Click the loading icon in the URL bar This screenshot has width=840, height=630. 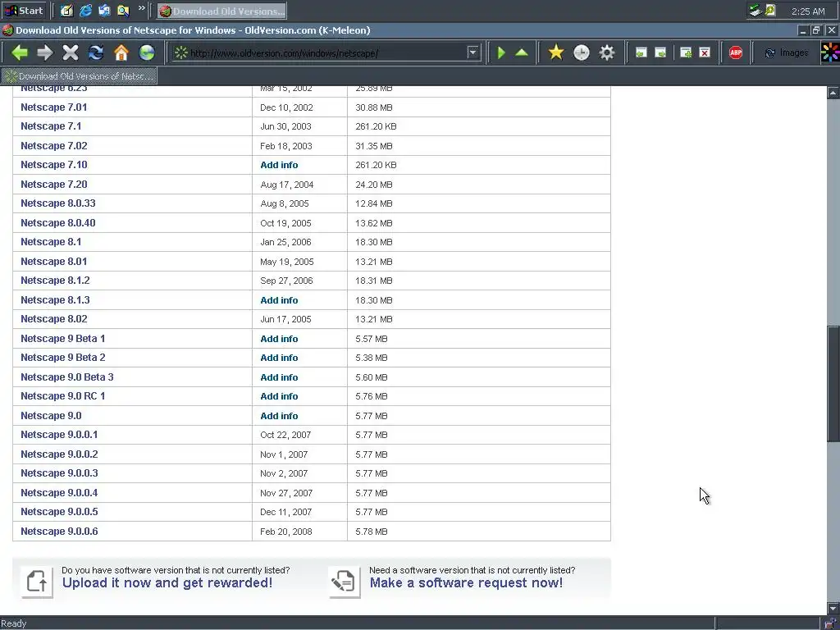point(181,52)
